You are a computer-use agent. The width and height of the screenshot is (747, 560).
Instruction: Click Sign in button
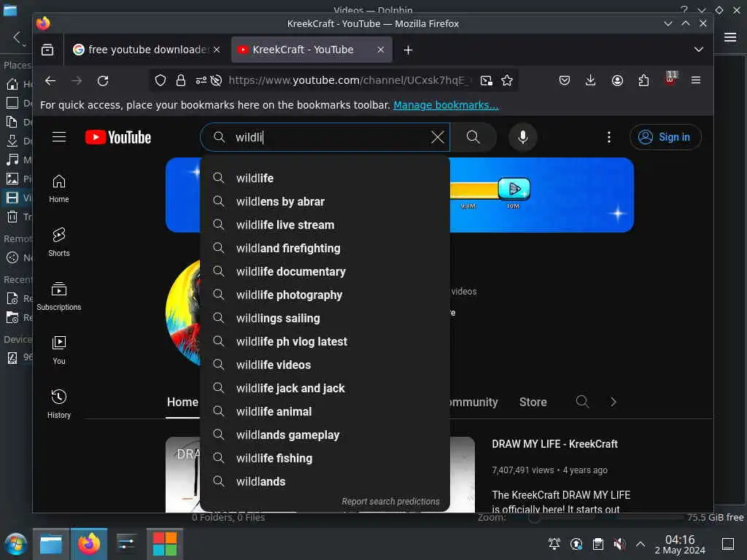tap(665, 137)
